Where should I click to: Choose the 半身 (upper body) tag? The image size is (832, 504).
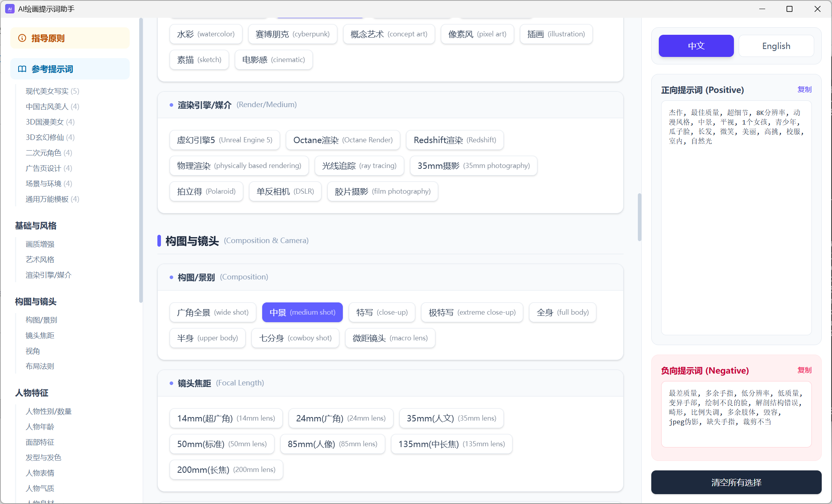click(x=207, y=338)
